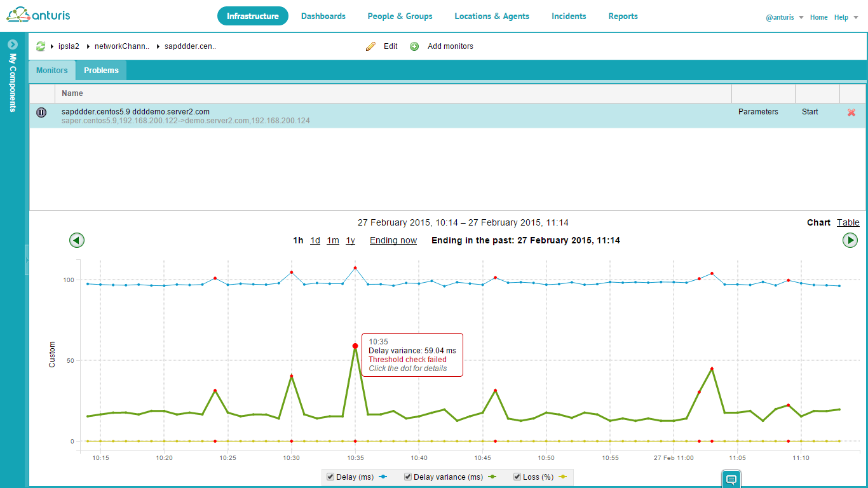Select the 1d time range
Viewport: 868px width, 488px height.
(315, 240)
